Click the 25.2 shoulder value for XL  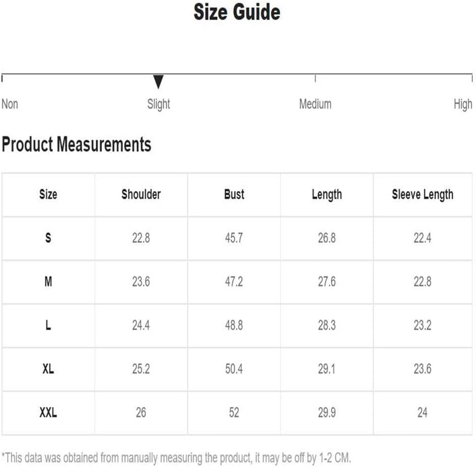[141, 369]
